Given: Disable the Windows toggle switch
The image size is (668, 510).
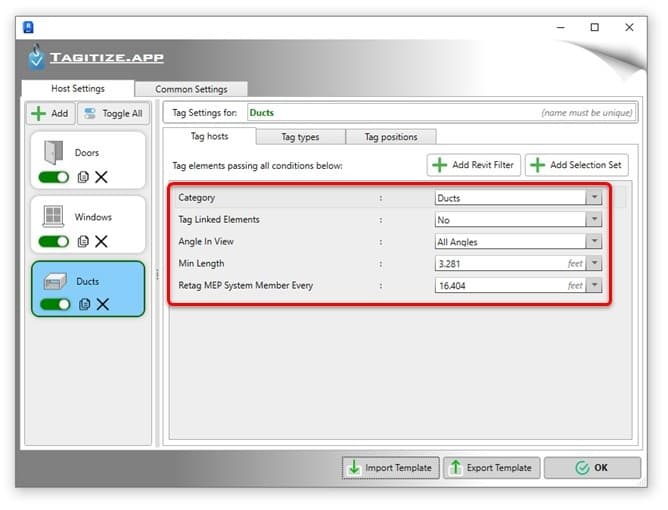Looking at the screenshot, I should (54, 242).
